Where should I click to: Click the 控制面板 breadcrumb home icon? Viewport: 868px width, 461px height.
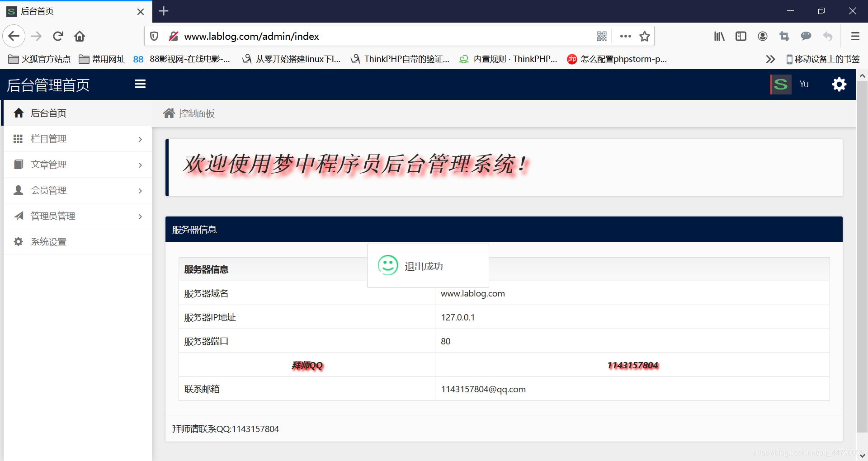(x=169, y=113)
